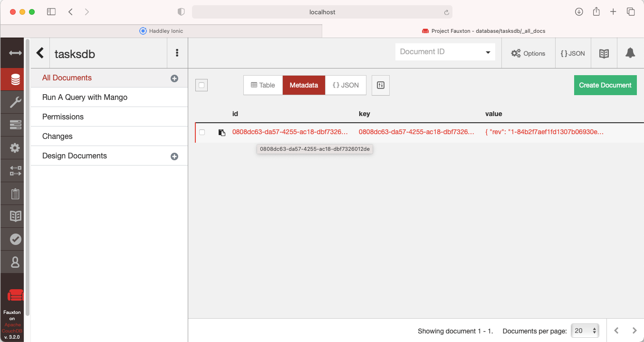Screen dimensions: 644x342
Task: Add a new design document with the plus icon
Action: point(174,156)
